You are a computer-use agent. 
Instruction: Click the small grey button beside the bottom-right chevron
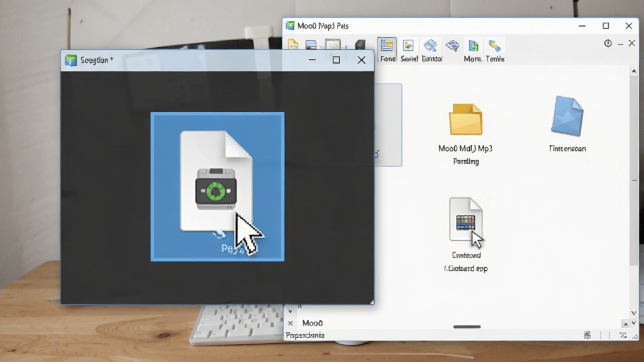625,324
